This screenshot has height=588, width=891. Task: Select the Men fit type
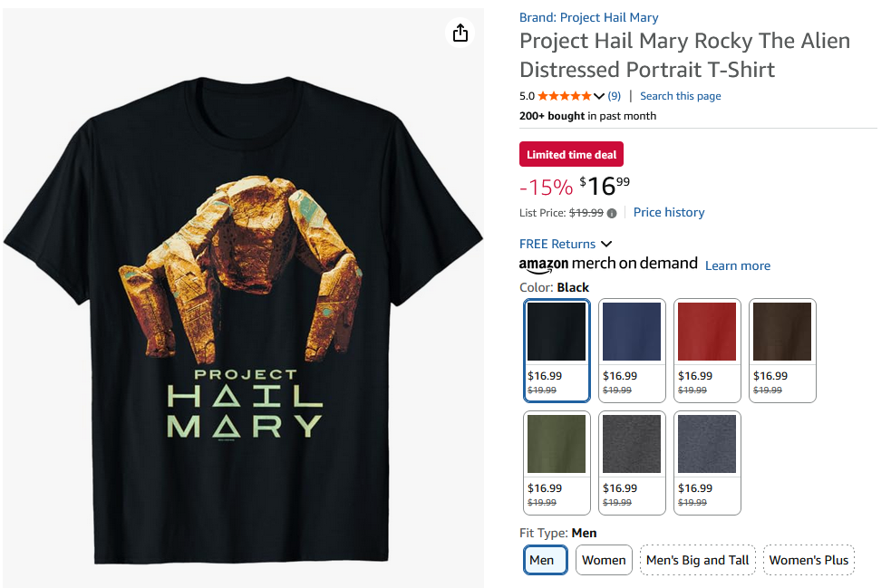[542, 560]
